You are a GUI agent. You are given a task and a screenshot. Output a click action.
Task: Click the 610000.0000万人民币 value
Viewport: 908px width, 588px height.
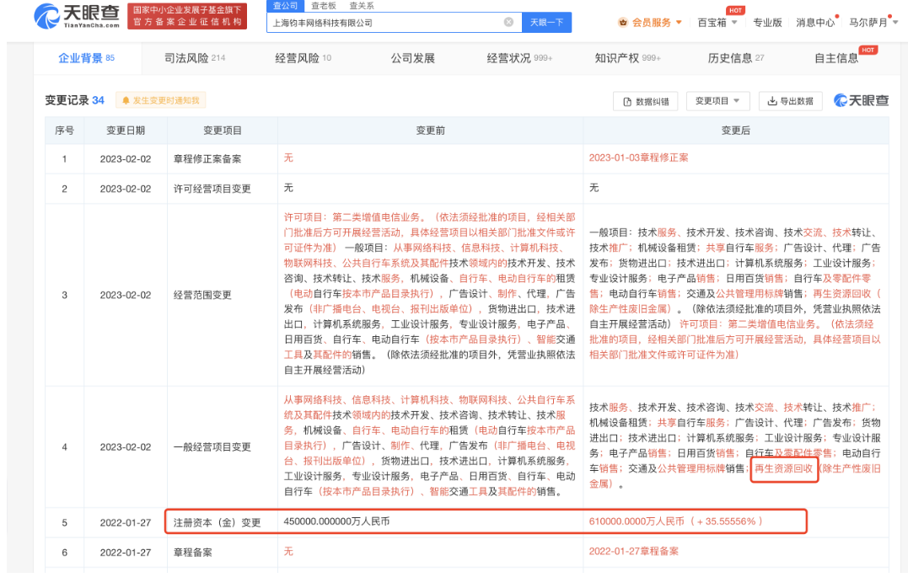click(x=637, y=521)
